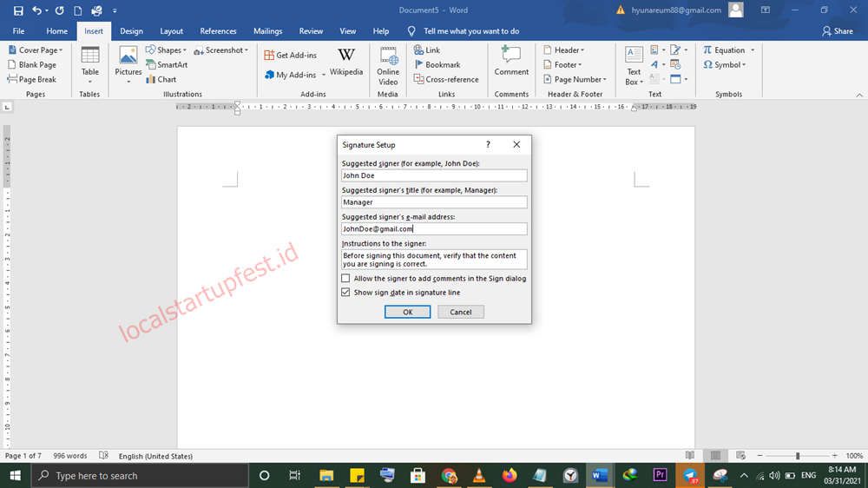Zoom in with the plus button
The image size is (868, 488).
point(835,455)
